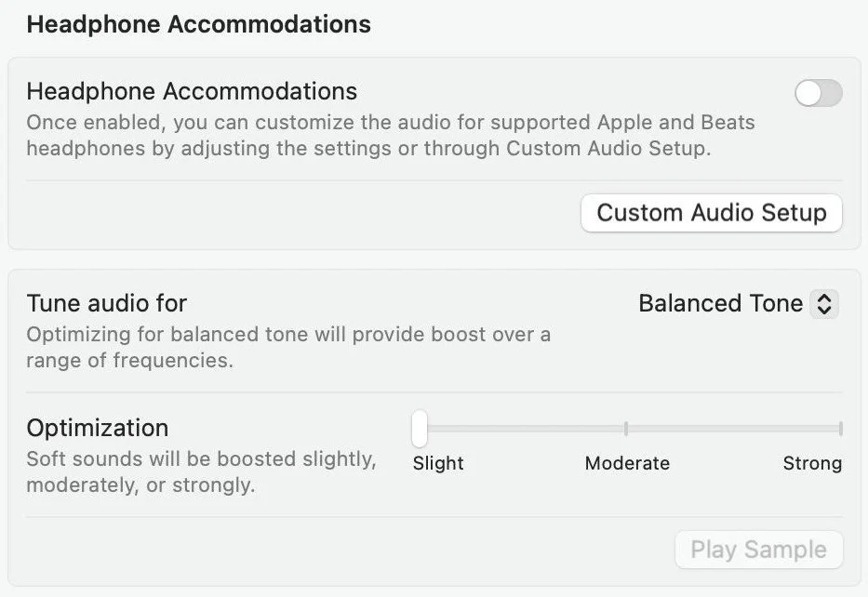Click the Moderate label under the slider
The image size is (868, 597).
[x=627, y=463]
